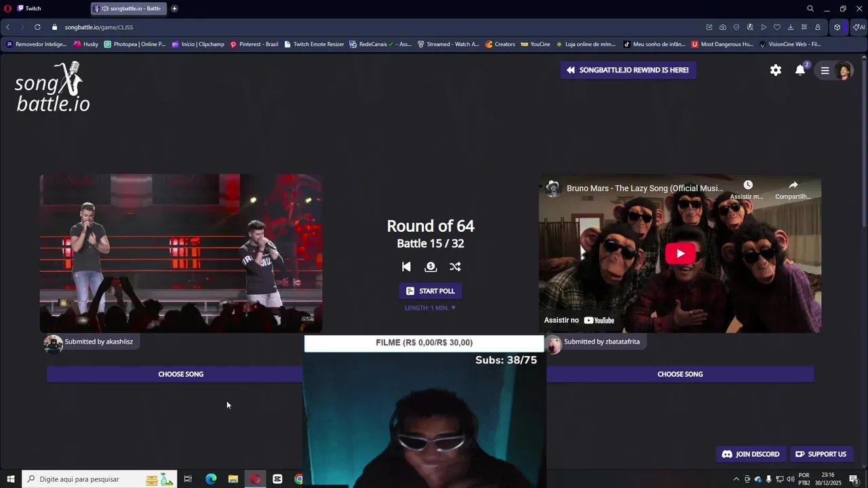Click the address bar URL
The width and height of the screenshot is (868, 488).
tap(99, 27)
